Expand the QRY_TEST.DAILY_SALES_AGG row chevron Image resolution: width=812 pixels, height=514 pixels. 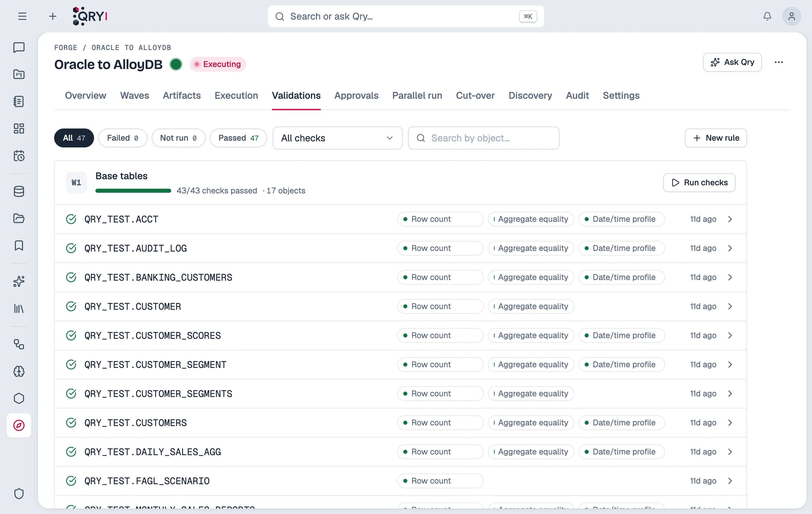pos(730,452)
